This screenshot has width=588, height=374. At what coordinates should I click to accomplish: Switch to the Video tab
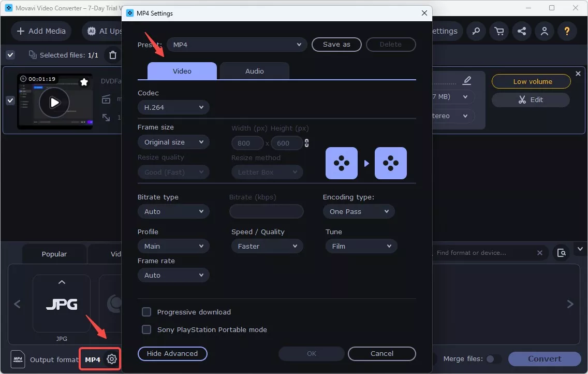pos(182,71)
